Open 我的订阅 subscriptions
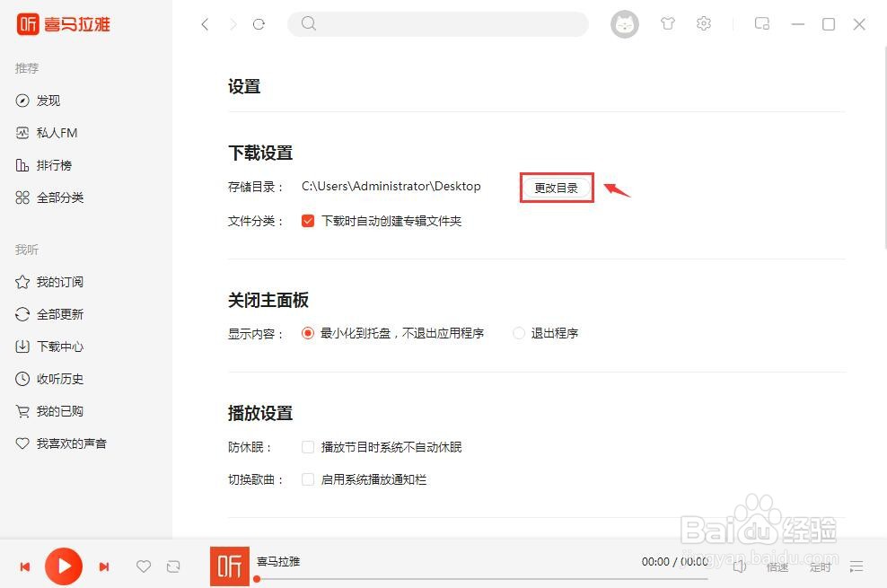The image size is (887, 588). point(59,282)
